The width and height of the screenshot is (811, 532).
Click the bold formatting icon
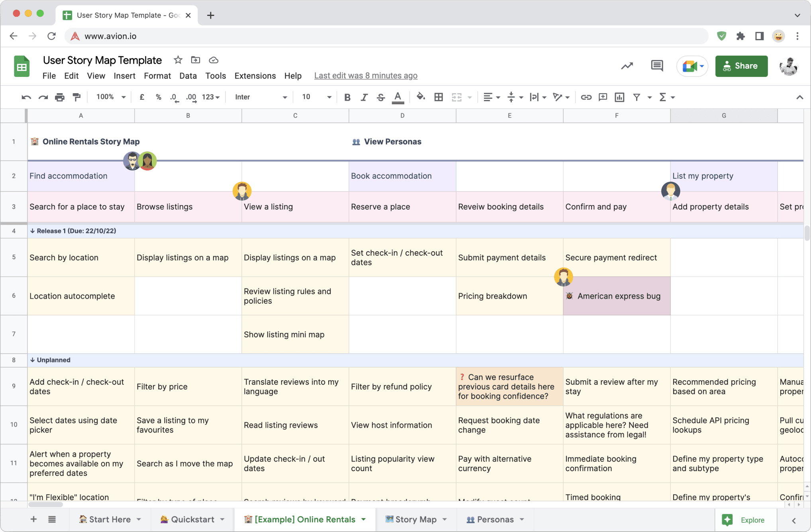346,97
